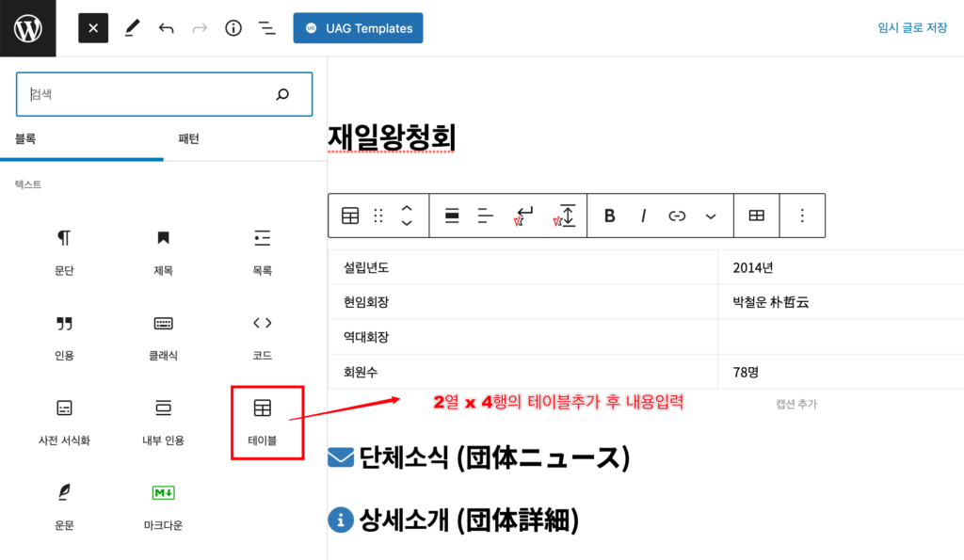Switch to the 패턴 tab
Screen dimensions: 964x560
click(x=189, y=139)
